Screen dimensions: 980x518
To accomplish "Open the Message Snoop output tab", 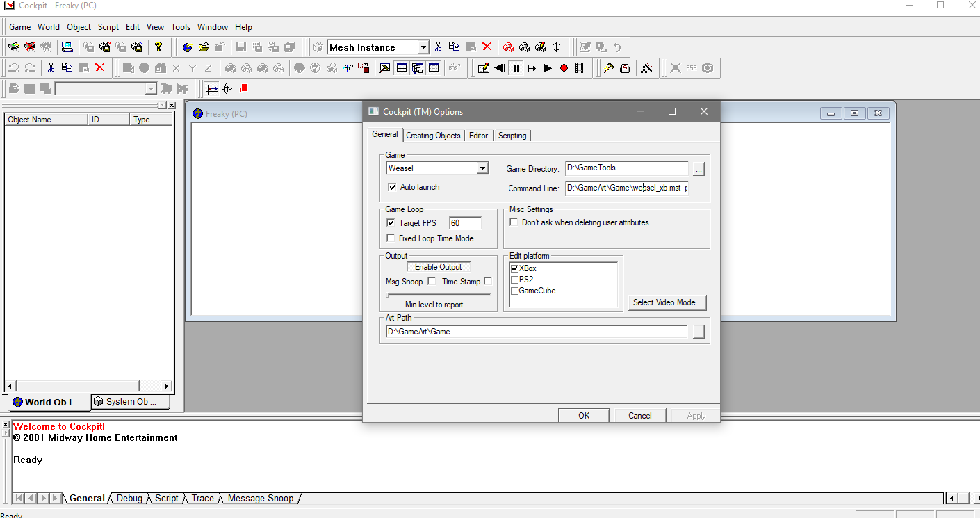I will coord(261,499).
